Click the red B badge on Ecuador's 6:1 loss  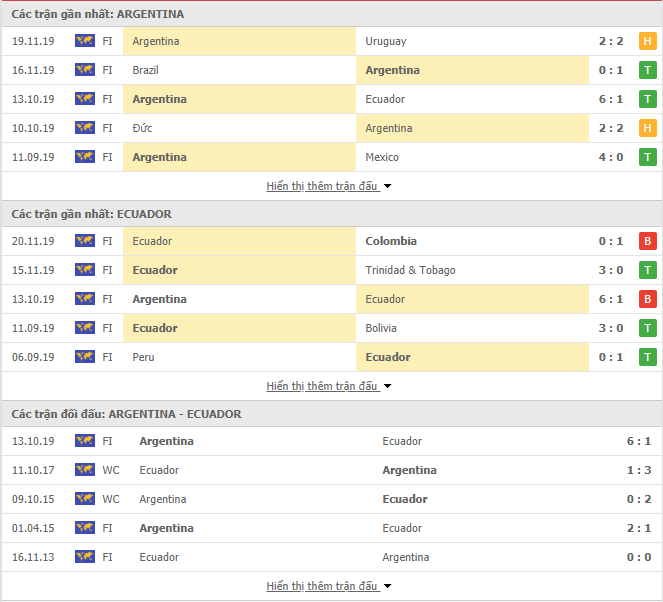coord(647,299)
